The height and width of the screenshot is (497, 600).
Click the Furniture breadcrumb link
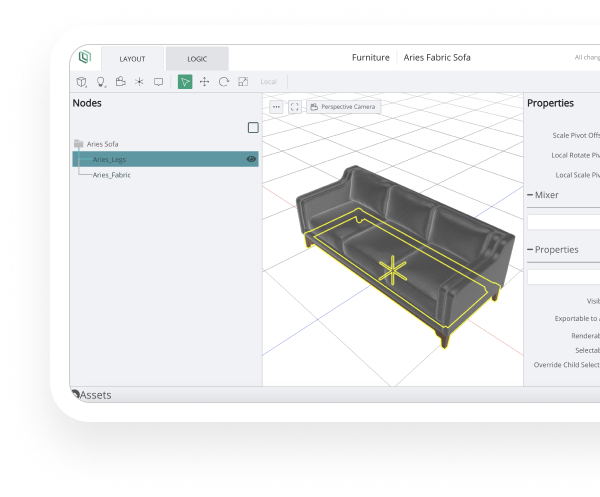pyautogui.click(x=370, y=58)
